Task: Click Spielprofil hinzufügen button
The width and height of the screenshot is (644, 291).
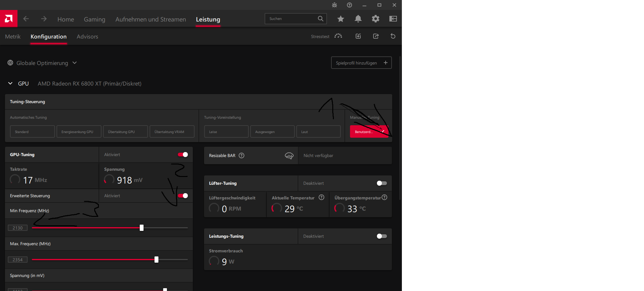Action: [361, 63]
